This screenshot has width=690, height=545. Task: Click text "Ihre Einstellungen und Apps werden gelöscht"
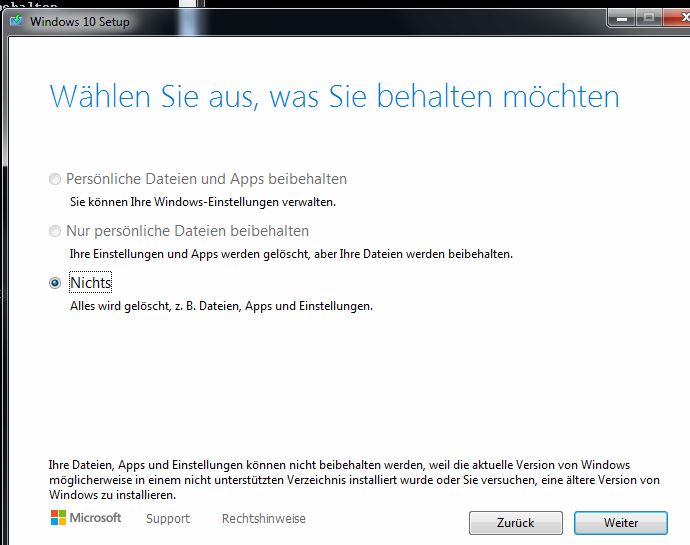coord(188,254)
